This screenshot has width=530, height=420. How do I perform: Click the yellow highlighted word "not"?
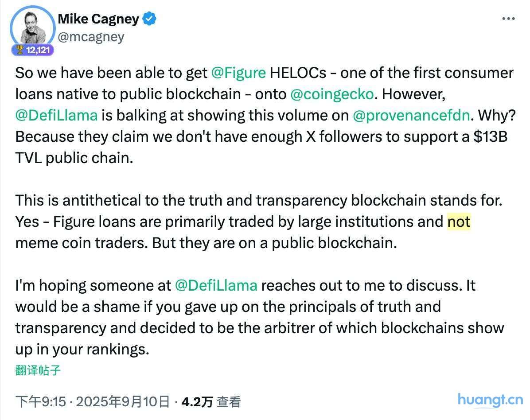point(459,222)
